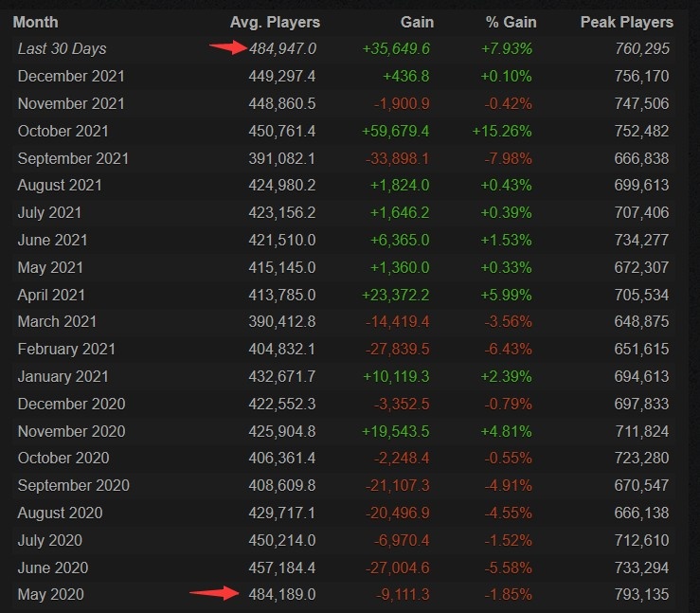Select the October 2021 month label
Image resolution: width=700 pixels, height=613 pixels.
[63, 132]
